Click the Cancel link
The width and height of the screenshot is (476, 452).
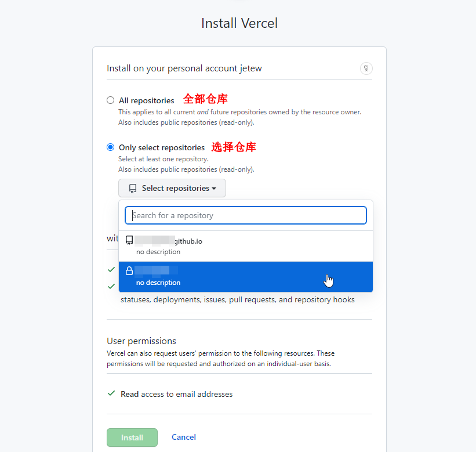tap(184, 437)
